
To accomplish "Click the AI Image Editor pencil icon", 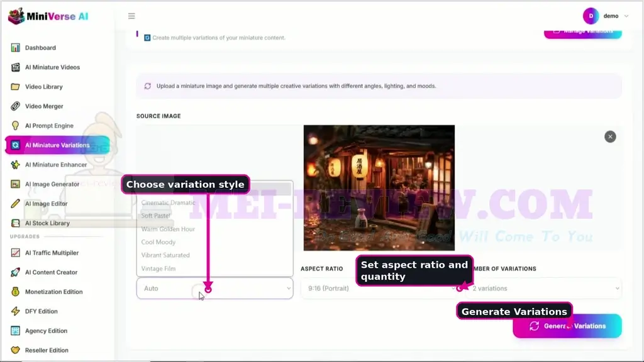I will pos(15,204).
